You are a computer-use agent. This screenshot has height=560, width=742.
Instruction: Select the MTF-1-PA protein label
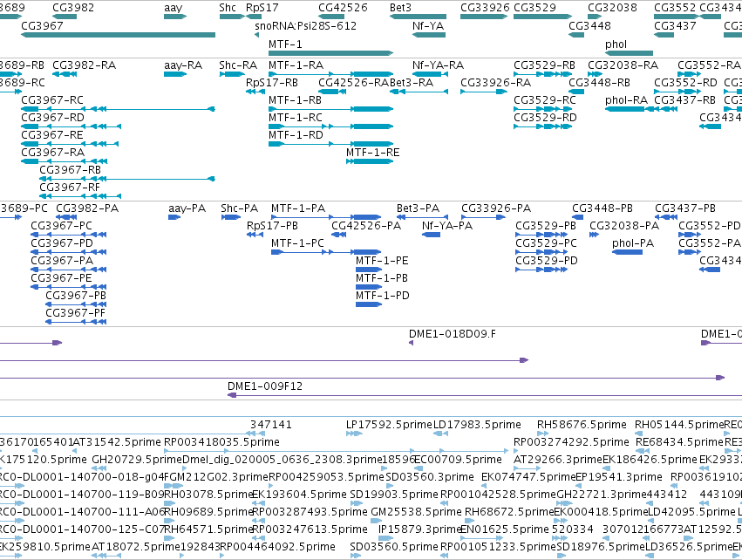tap(298, 208)
